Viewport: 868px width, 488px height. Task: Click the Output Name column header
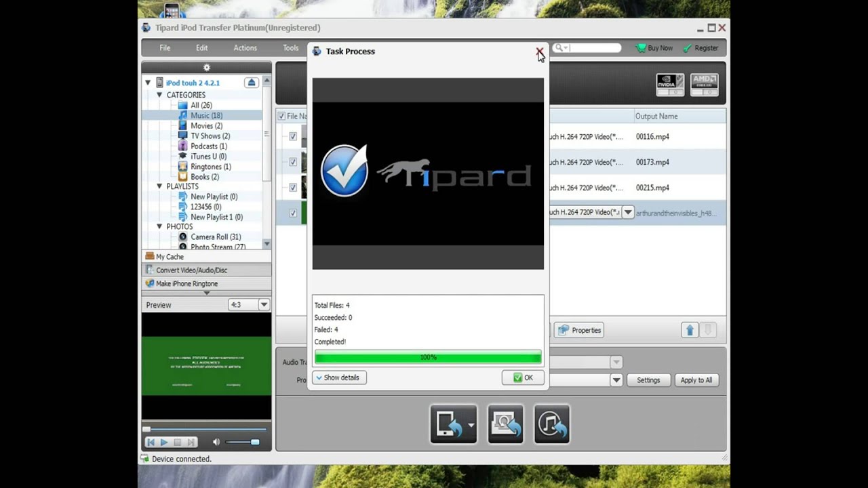[656, 117]
